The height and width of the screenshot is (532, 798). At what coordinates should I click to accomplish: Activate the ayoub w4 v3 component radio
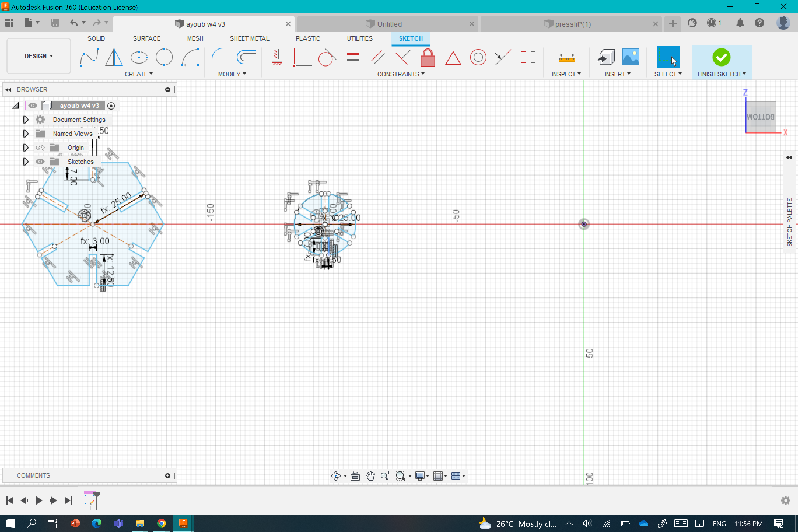pyautogui.click(x=111, y=106)
